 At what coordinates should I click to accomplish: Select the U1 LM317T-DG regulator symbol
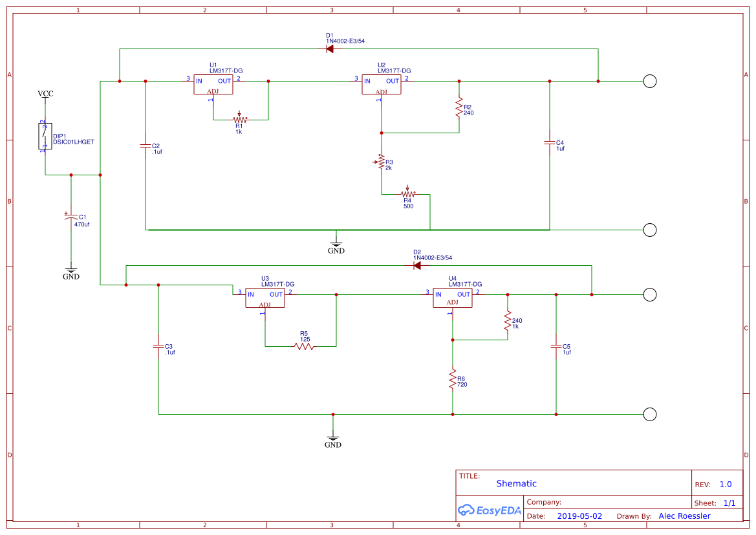[x=212, y=84]
